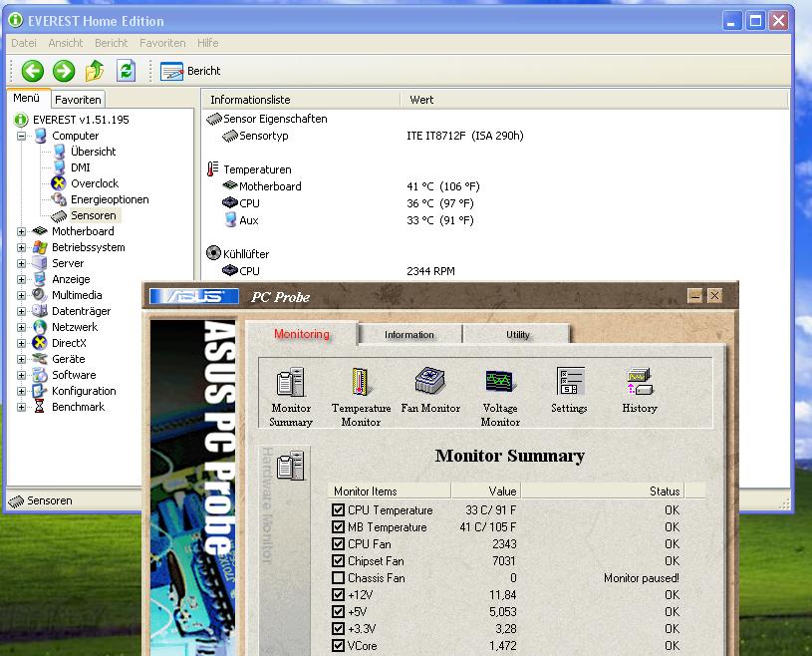The image size is (812, 656).
Task: Open the Favoriten menu
Action: point(162,43)
